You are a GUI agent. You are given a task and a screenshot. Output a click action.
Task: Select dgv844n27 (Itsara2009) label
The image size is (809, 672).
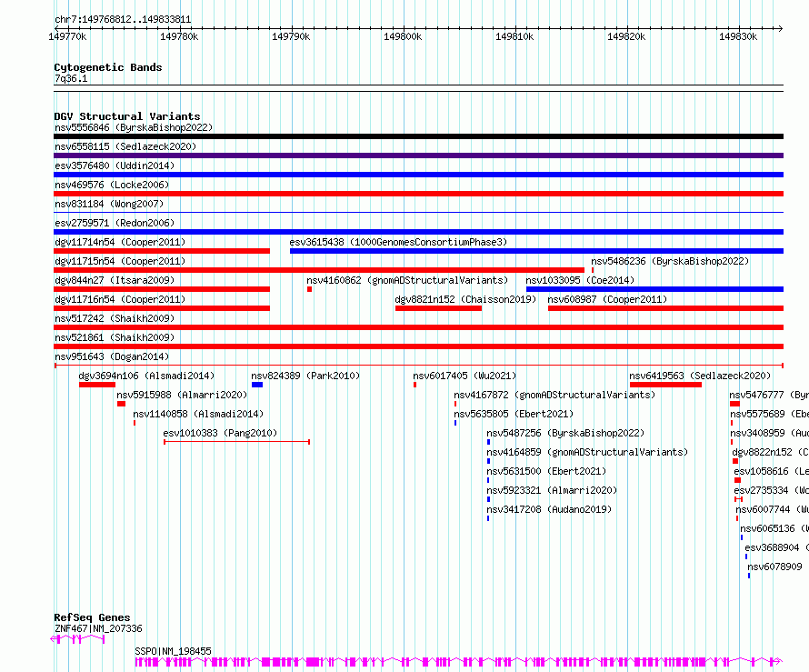pyautogui.click(x=115, y=280)
